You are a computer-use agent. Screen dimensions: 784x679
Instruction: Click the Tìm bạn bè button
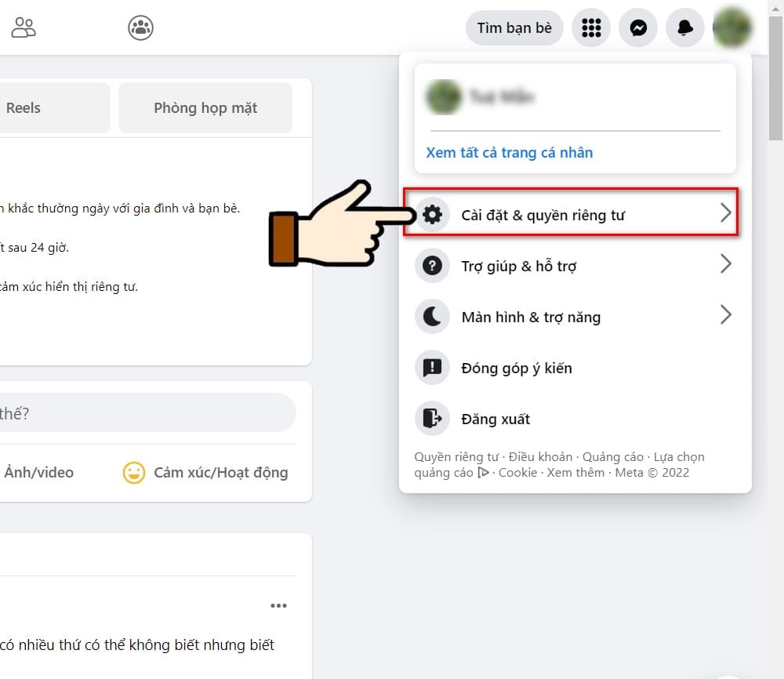click(x=514, y=28)
